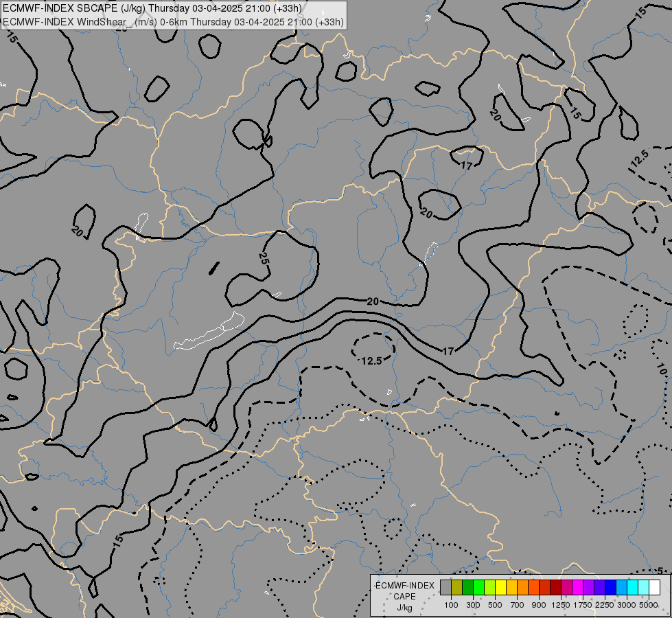Click the '300' legend value
This screenshot has width=672, height=618.
(x=473, y=605)
